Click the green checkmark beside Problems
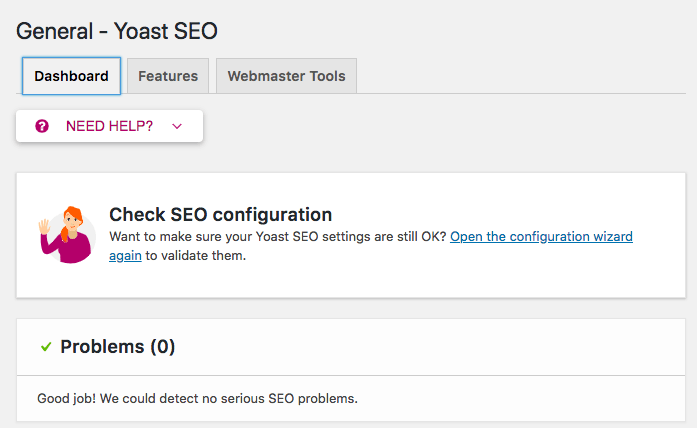Image resolution: width=697 pixels, height=428 pixels. point(46,347)
